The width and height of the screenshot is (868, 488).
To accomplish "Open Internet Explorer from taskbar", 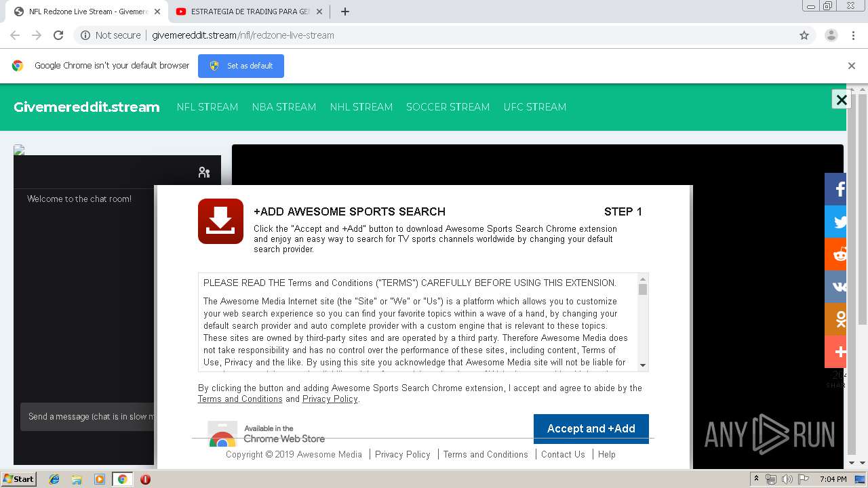I will pos(54,479).
